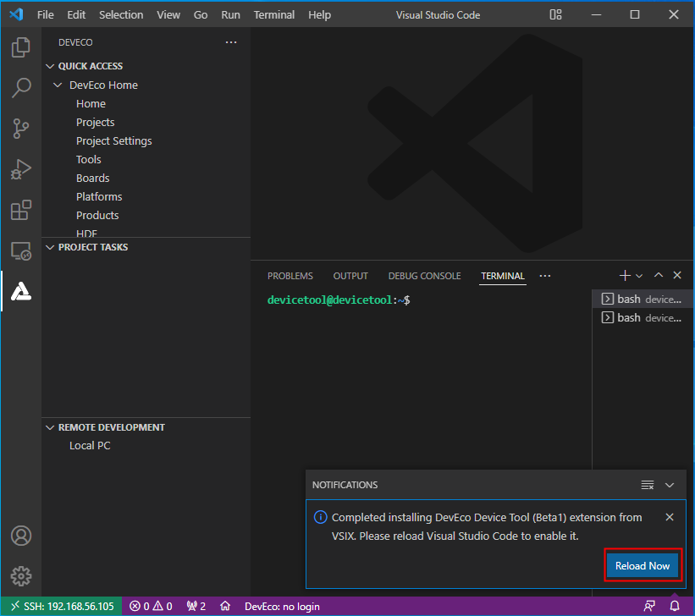Click the notification bell in status bar

pyautogui.click(x=675, y=606)
